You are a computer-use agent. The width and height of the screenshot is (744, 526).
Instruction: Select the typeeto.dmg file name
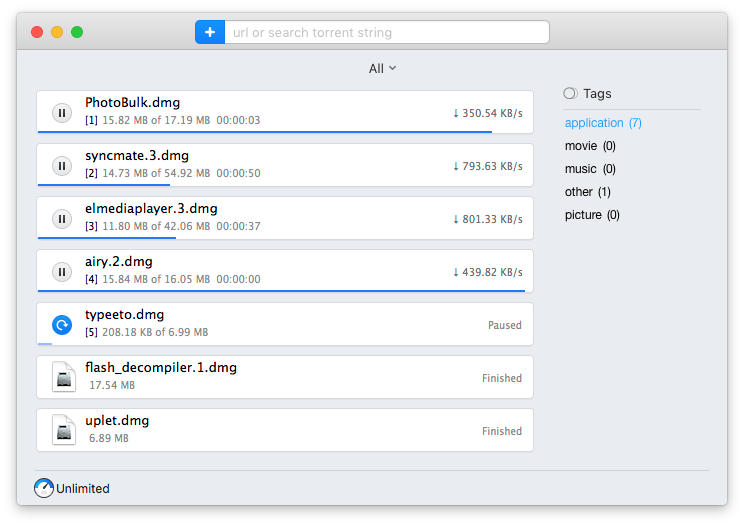click(124, 314)
